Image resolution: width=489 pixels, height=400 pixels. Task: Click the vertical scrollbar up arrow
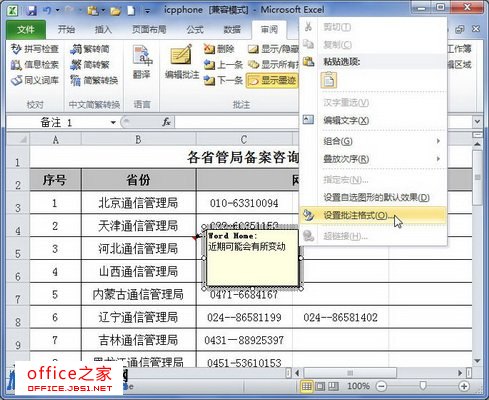[477, 144]
